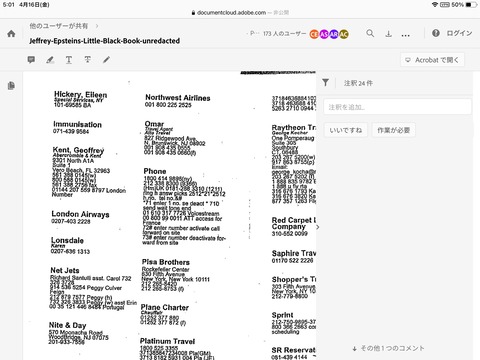The height and width of the screenshot is (360, 480).
Task: Select the strikethrough text tool
Action: coord(87,60)
